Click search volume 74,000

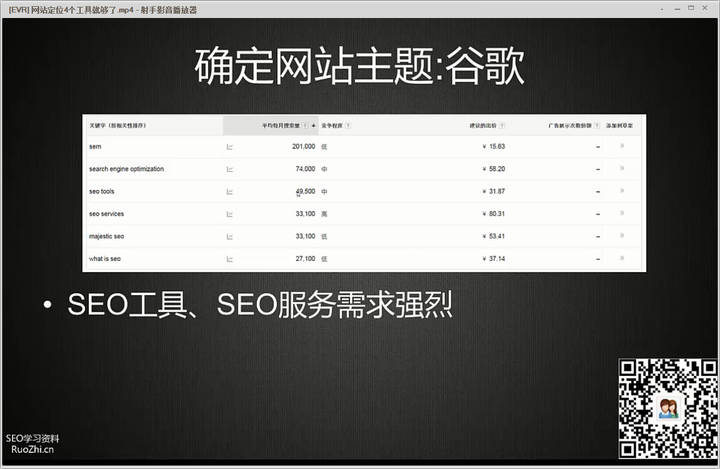305,169
